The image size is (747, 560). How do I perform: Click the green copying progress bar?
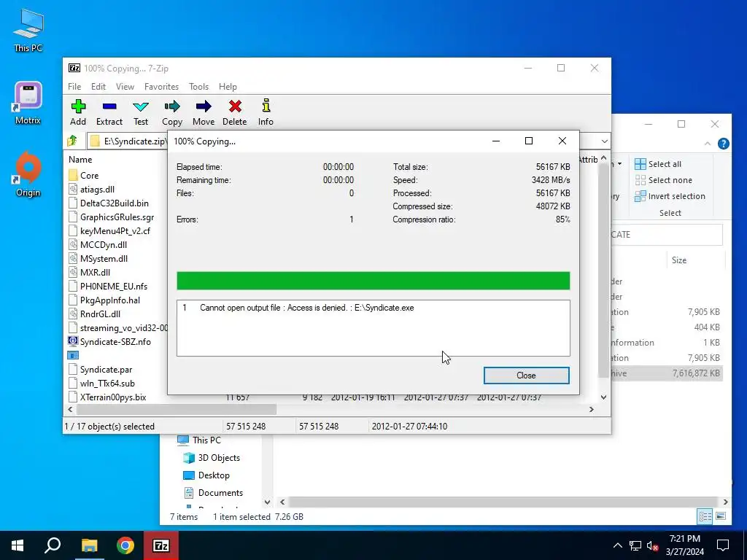coord(373,281)
